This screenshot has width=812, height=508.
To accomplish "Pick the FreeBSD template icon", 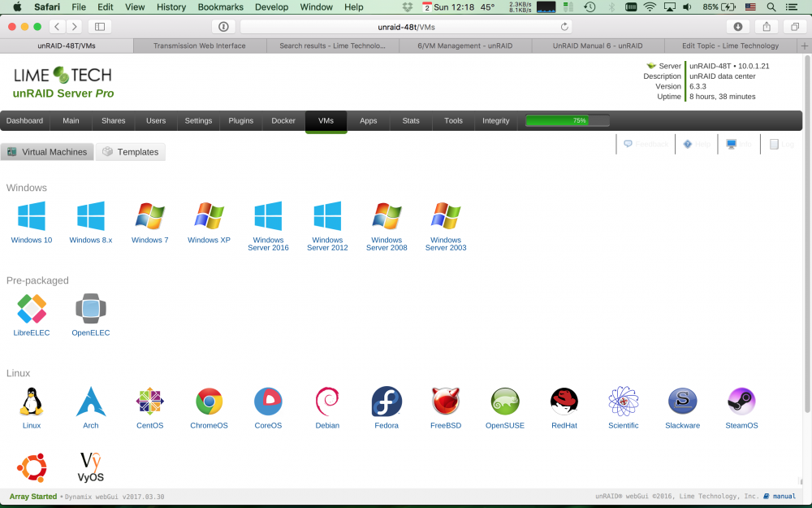I will pos(445,402).
